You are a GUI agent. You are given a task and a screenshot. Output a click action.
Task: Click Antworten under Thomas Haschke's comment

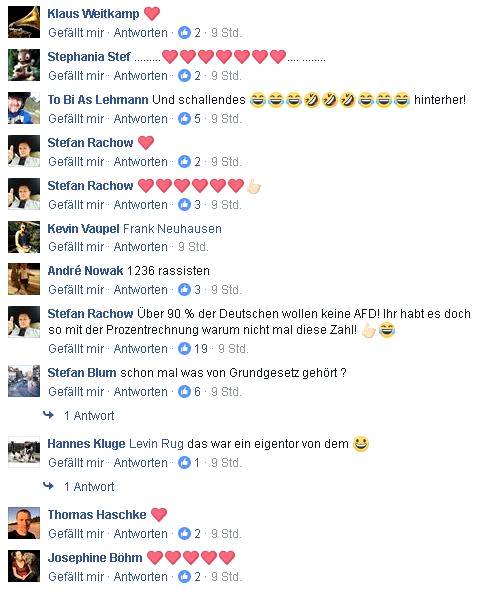[x=140, y=534]
